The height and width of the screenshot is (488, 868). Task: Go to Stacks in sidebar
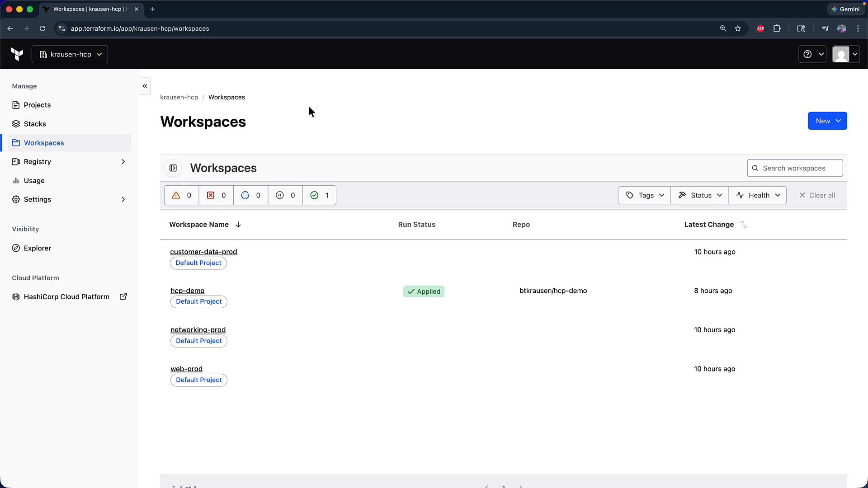pyautogui.click(x=70, y=124)
